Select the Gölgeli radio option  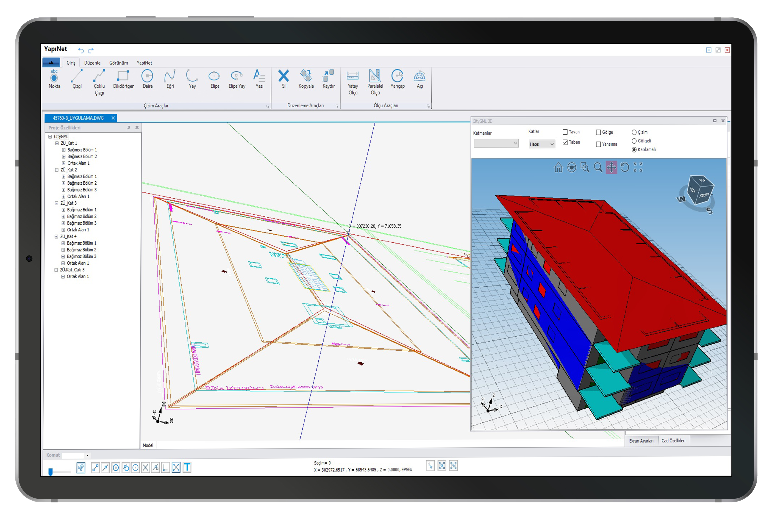[634, 141]
